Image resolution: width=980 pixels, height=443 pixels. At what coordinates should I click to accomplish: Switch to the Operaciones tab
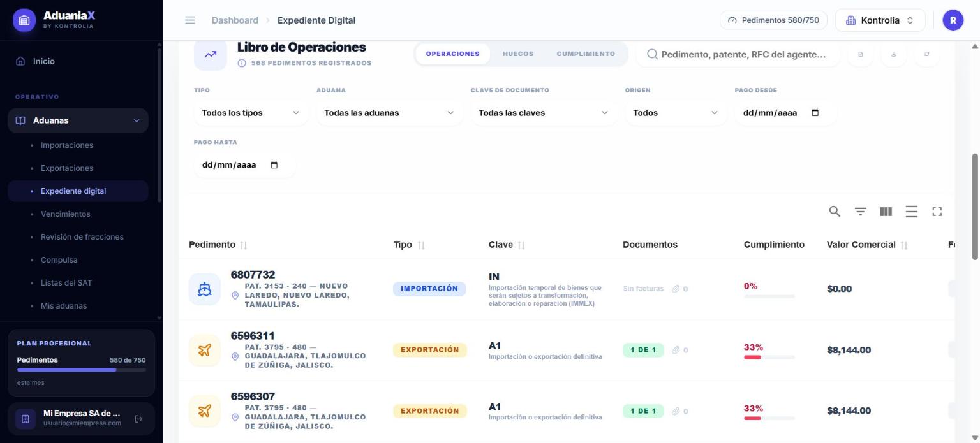[452, 54]
